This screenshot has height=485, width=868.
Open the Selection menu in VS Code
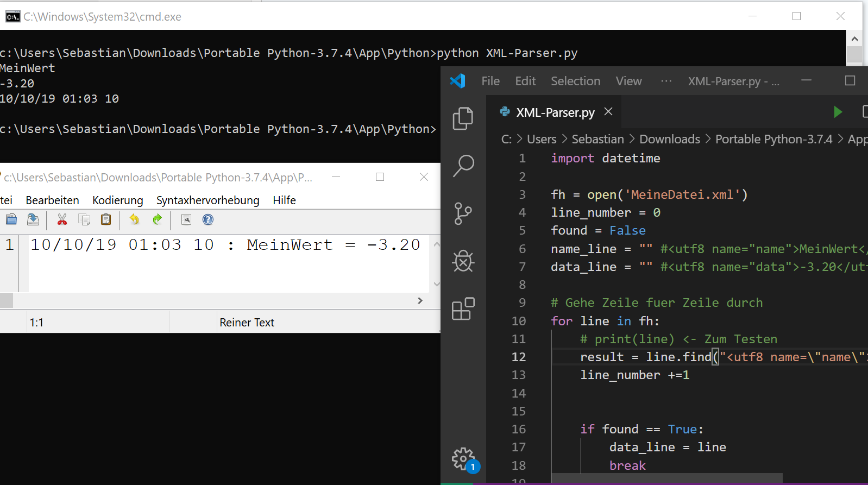click(576, 81)
